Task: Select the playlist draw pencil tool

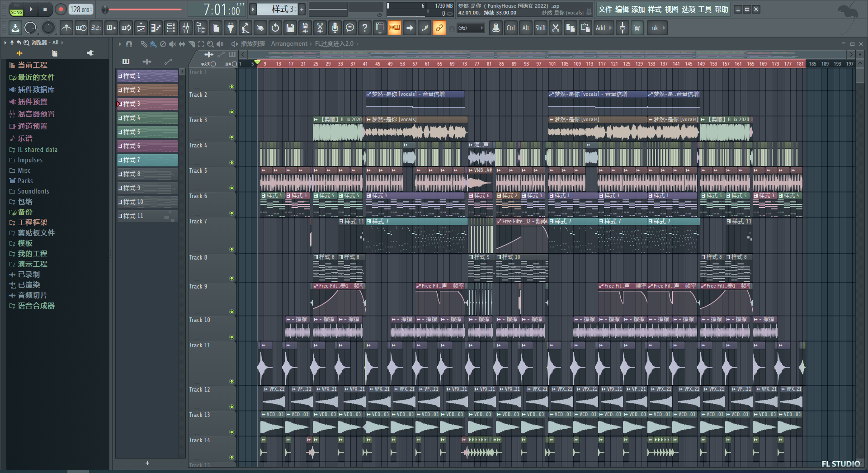Action: (144, 44)
